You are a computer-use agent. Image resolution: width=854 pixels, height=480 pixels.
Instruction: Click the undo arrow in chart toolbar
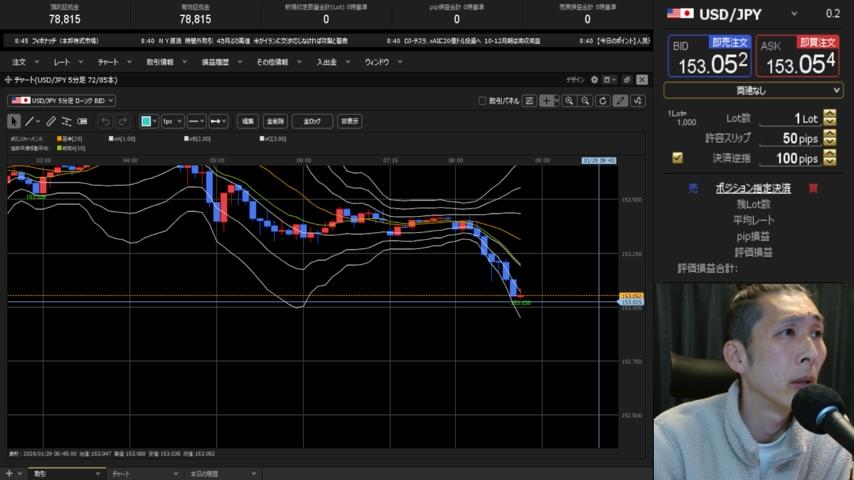tap(105, 121)
